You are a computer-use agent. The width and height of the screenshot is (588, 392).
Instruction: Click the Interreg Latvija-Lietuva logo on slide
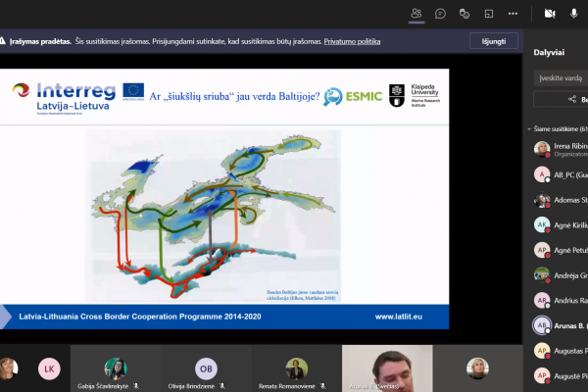click(x=64, y=98)
